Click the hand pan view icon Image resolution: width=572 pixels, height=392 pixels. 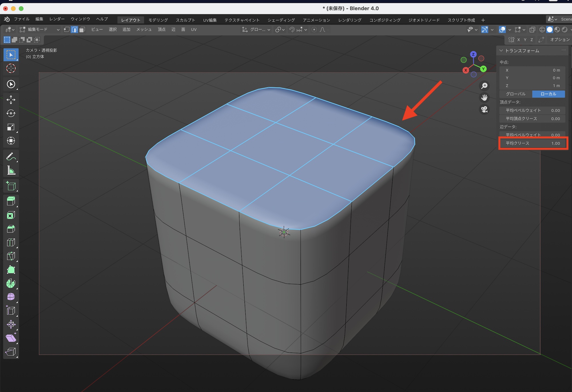[x=484, y=98]
